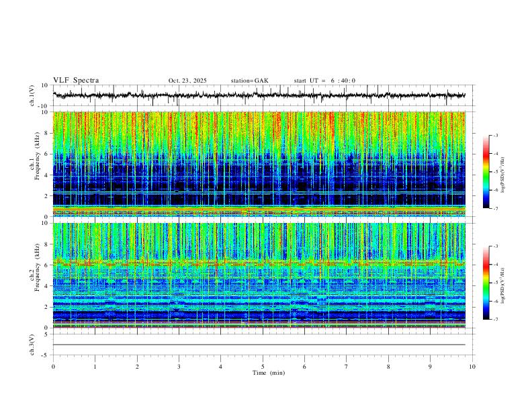Click the ch.1 spectrogram colorbar
This screenshot has width=532, height=411.
coord(486,171)
